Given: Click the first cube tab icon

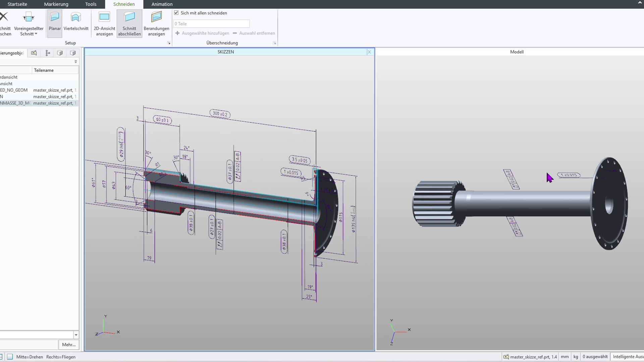Looking at the screenshot, I should [x=60, y=53].
